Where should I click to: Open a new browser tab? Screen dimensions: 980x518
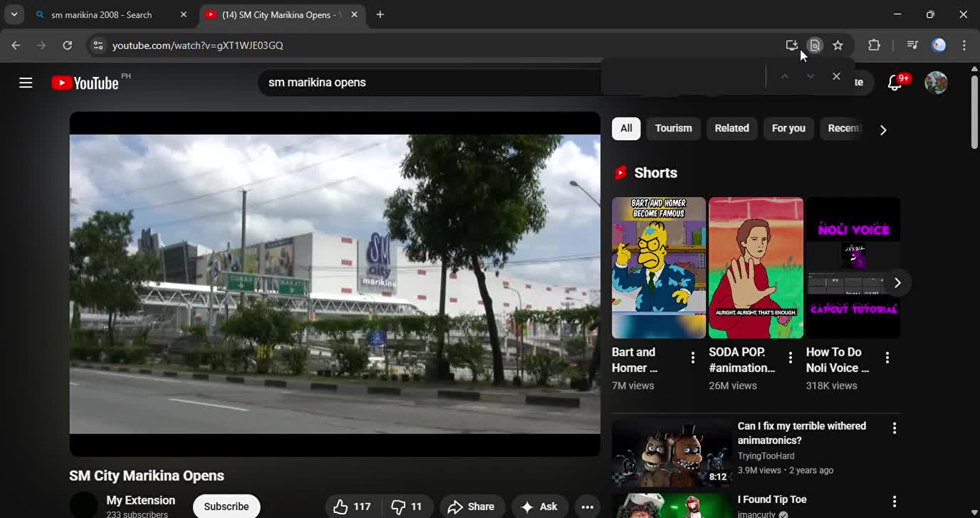click(380, 14)
